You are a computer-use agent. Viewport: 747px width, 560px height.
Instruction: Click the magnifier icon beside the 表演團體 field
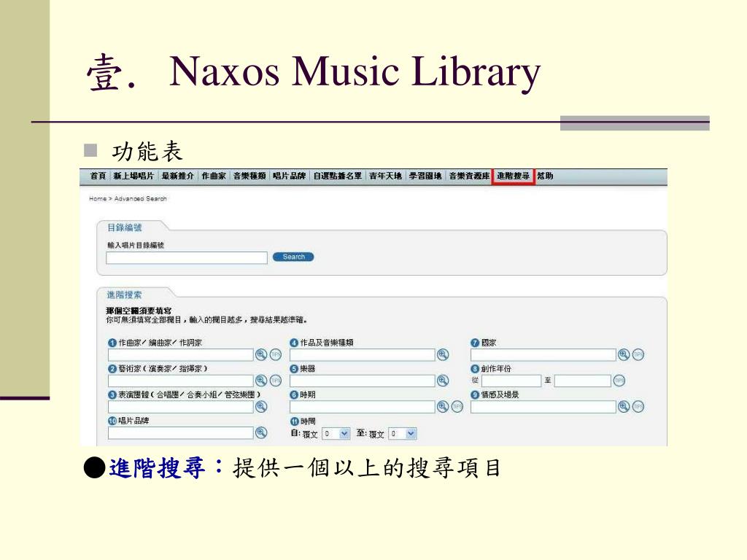[x=261, y=407]
